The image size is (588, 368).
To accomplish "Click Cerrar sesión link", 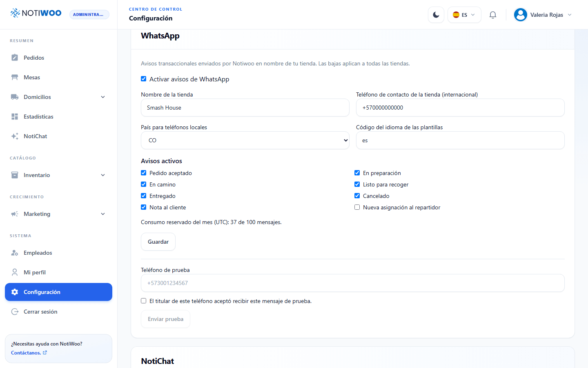I will [58, 312].
